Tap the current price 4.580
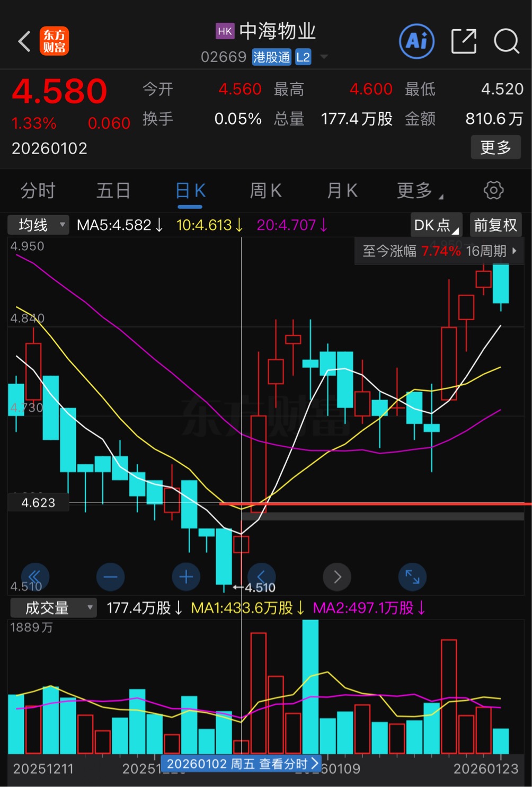This screenshot has height=787, width=532. [x=59, y=91]
